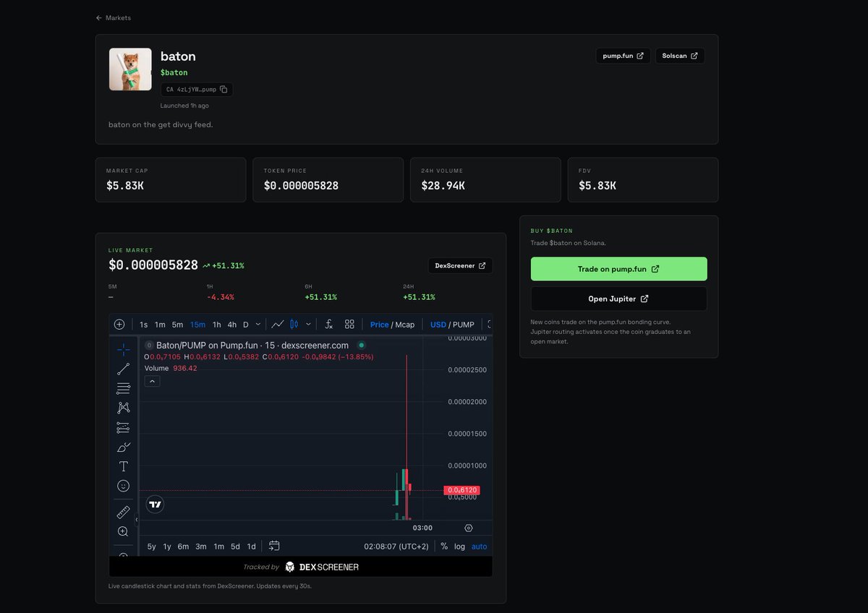Viewport: 868px width, 613px height.
Task: Open the chart layout grid icon
Action: coord(349,325)
